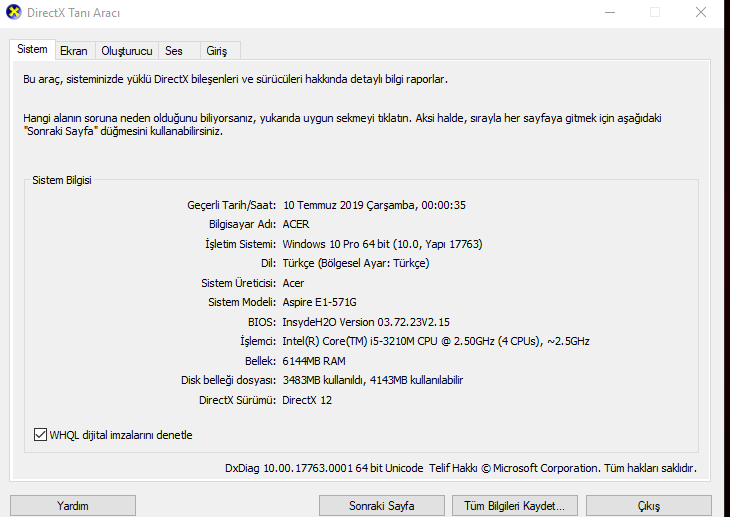The image size is (730, 517).
Task: Click the 6144MB RAM memory value
Action: click(314, 361)
